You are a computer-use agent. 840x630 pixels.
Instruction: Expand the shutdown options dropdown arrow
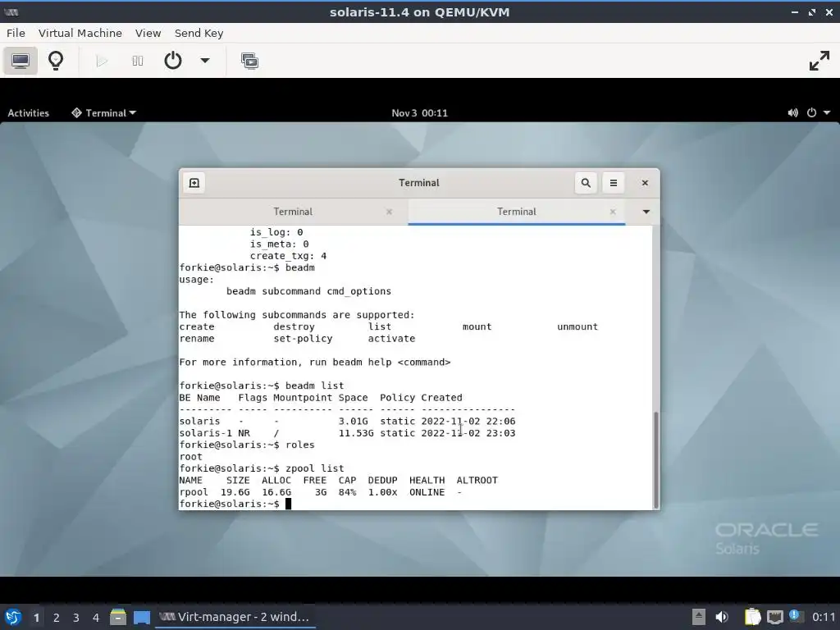(204, 61)
